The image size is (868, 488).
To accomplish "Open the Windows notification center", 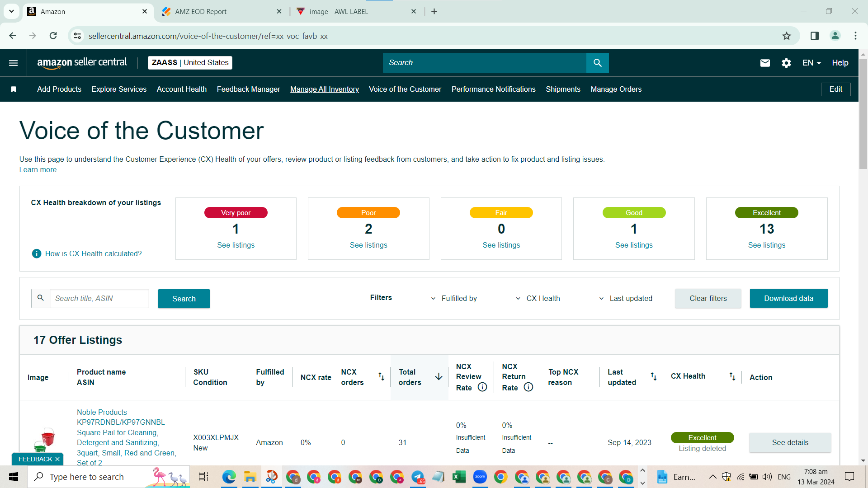I will pos(849,477).
